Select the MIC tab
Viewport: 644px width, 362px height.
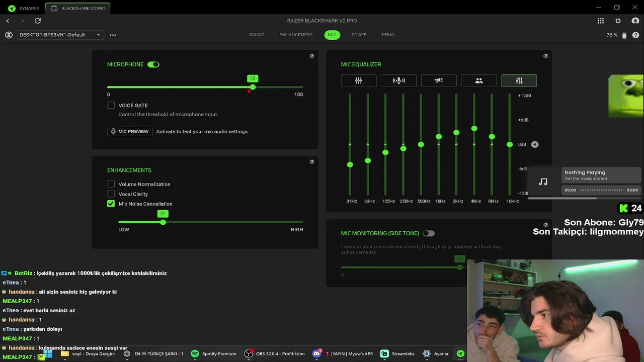point(332,35)
